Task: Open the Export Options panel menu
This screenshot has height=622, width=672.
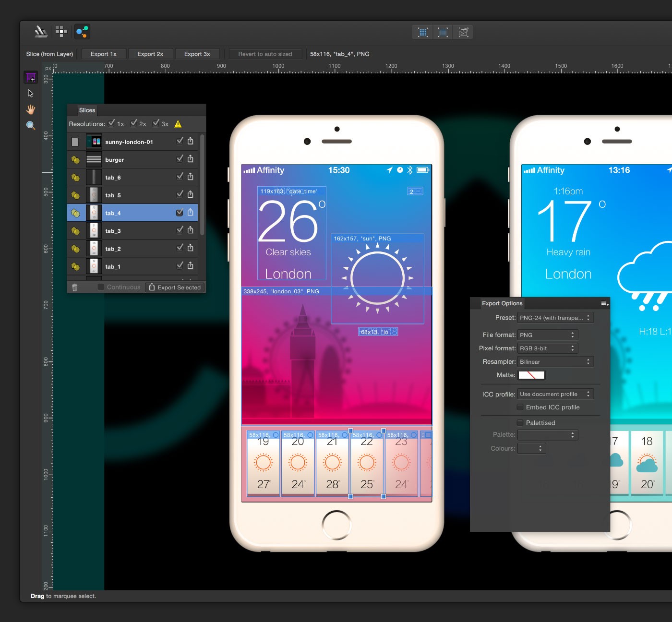Action: click(603, 303)
